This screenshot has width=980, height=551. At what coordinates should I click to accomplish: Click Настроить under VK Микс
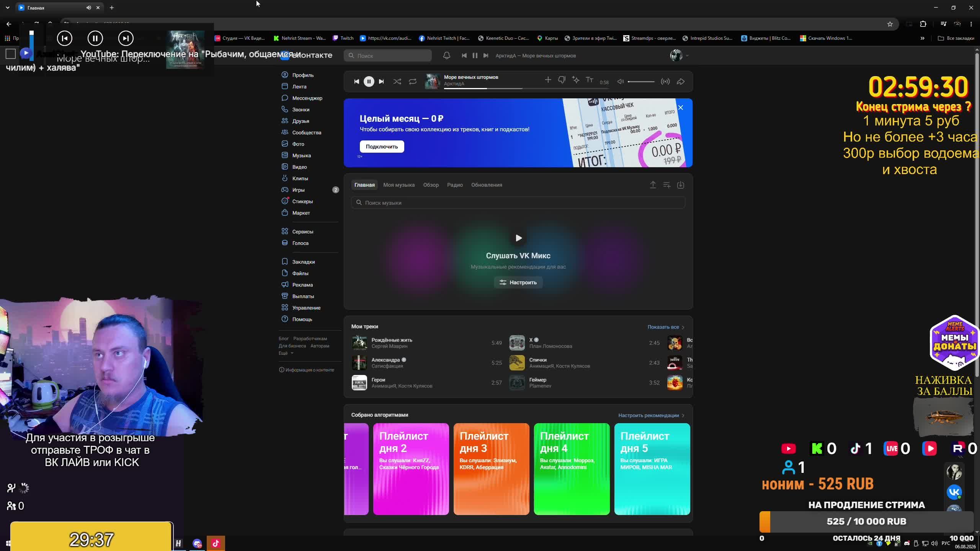click(x=518, y=282)
